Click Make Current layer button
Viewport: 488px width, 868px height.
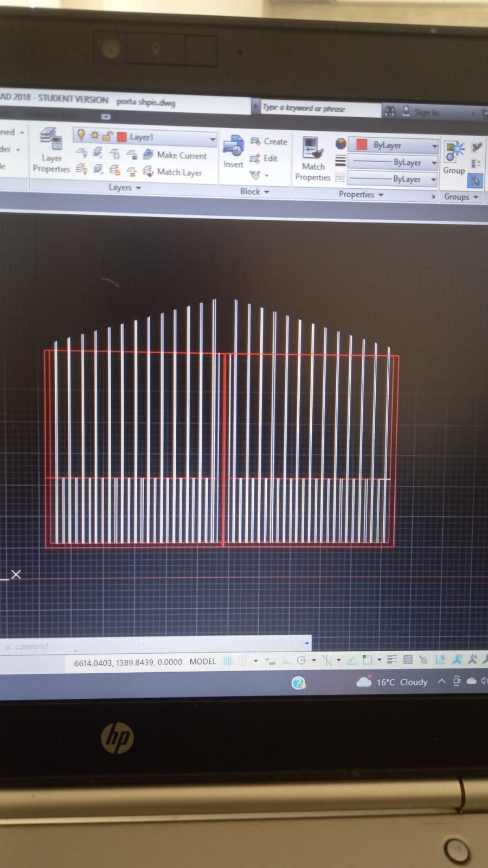pos(175,155)
